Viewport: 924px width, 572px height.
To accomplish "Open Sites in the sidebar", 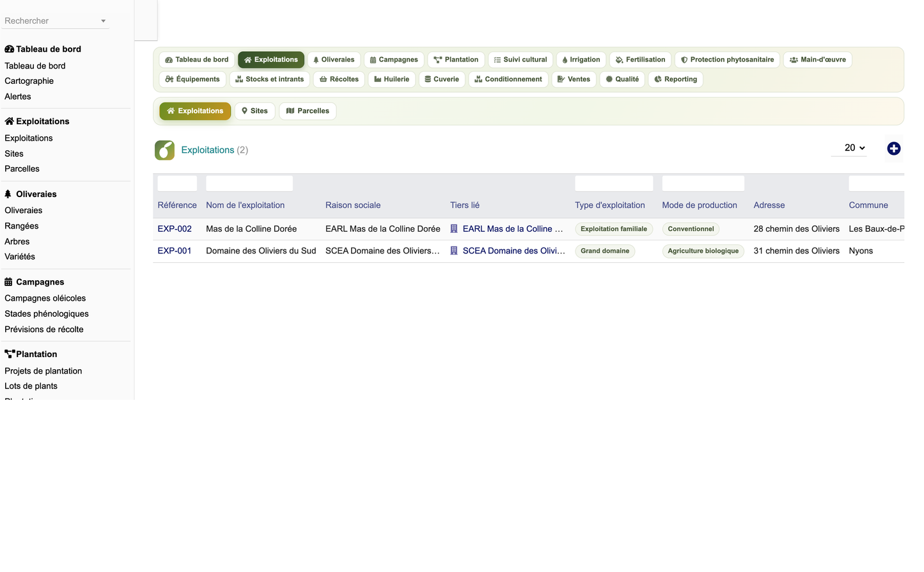I will click(x=14, y=154).
